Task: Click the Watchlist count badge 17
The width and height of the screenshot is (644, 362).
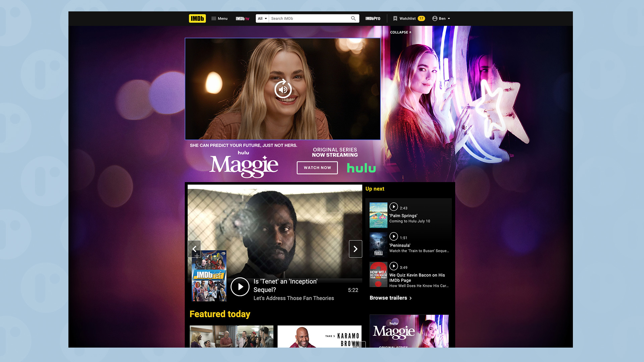Action: pos(421,18)
